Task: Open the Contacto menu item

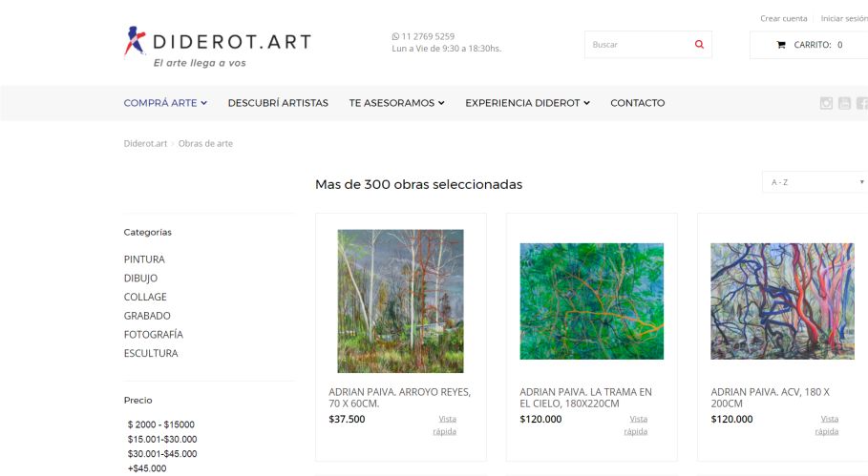Action: click(637, 103)
